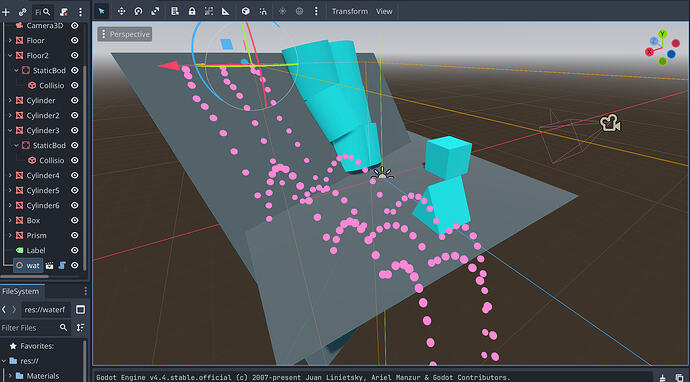690x382 pixels.
Task: Collapse the Cylinder3 node
Action: pos(10,130)
